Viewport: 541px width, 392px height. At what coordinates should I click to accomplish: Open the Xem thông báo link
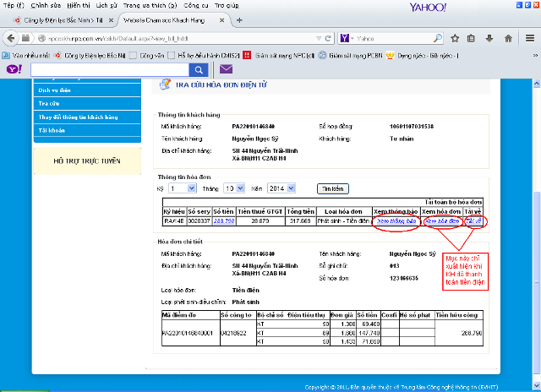click(x=396, y=220)
